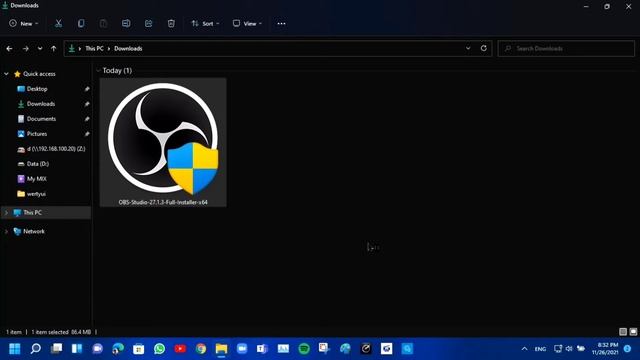This screenshot has width=640, height=360.
Task: Go forward with the right arrow
Action: [25, 49]
